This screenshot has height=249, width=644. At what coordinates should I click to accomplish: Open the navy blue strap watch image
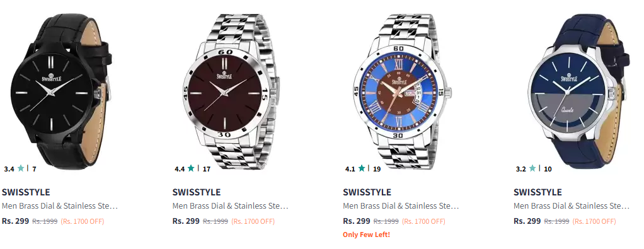tap(578, 91)
